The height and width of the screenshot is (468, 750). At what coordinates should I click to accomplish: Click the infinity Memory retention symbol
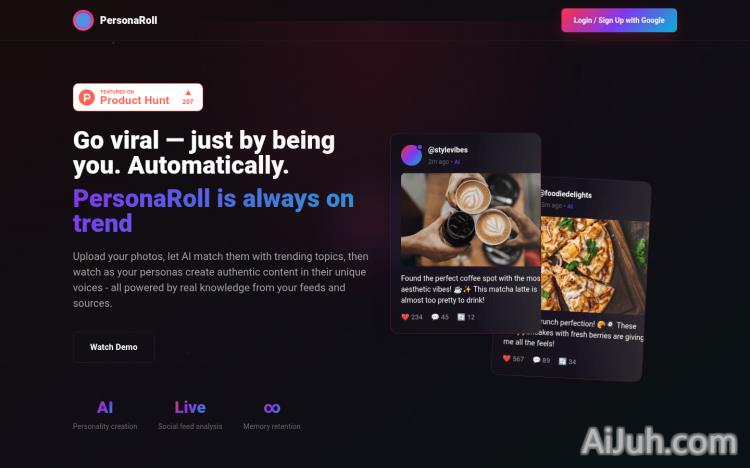(272, 408)
